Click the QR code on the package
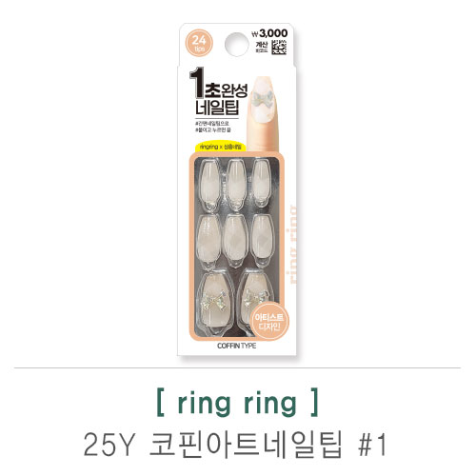 279,48
